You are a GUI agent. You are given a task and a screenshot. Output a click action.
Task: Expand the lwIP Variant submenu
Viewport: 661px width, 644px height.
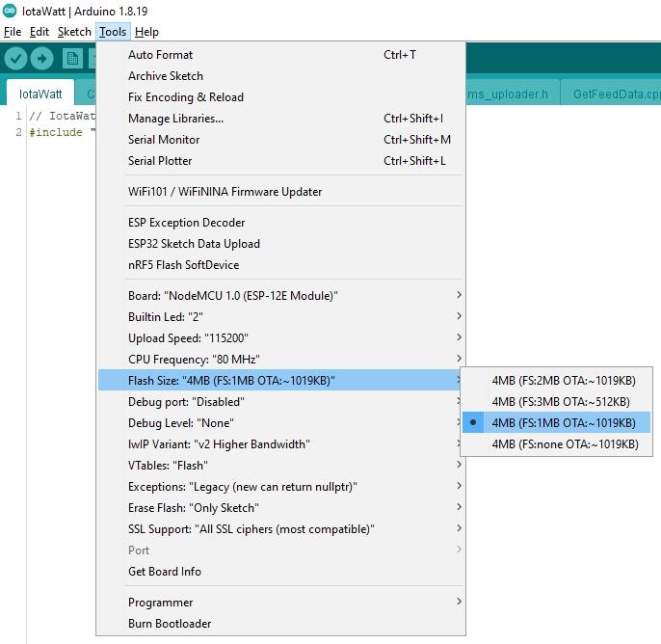tap(281, 444)
